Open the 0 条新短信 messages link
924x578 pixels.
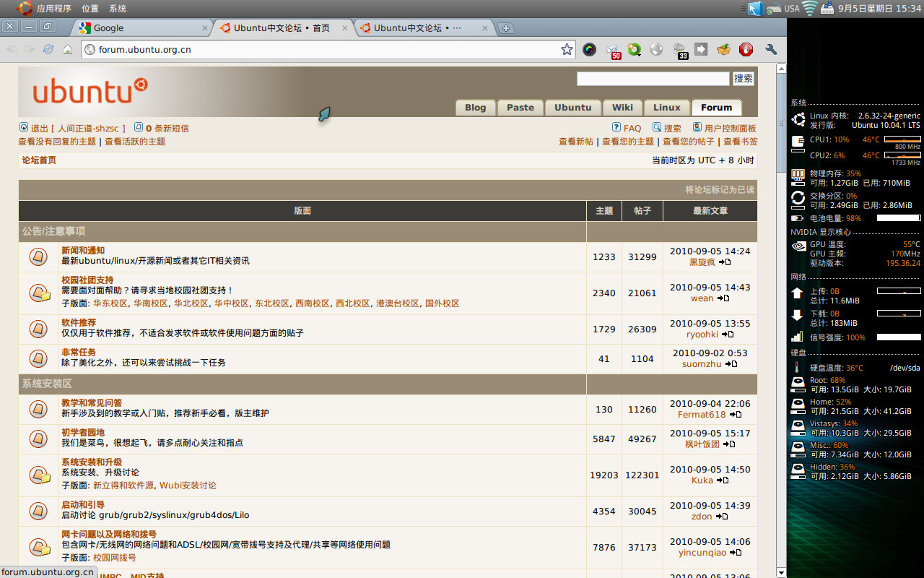click(x=167, y=129)
